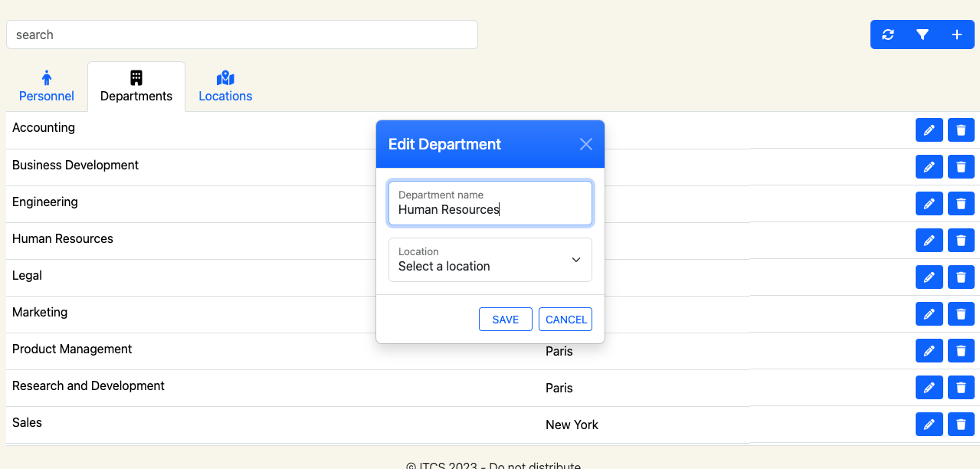Click pencil icon for Product Management row

pos(929,351)
